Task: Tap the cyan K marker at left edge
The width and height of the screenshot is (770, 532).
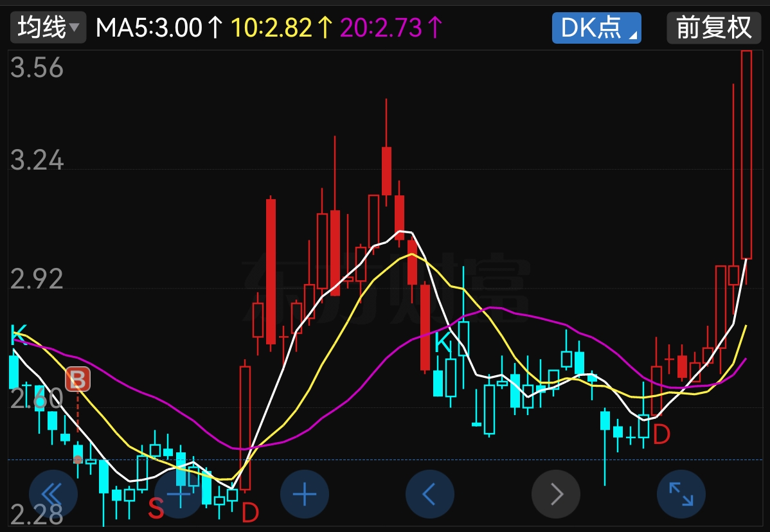Action: [x=19, y=335]
